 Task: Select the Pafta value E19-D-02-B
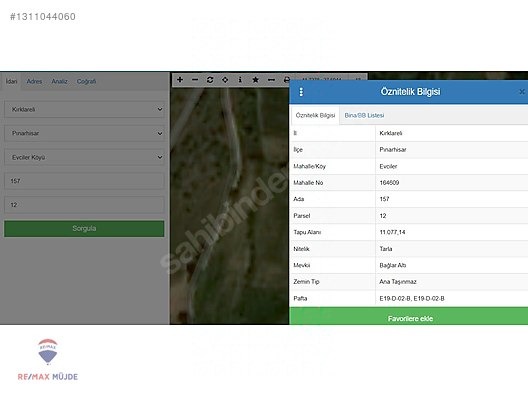pyautogui.click(x=412, y=298)
